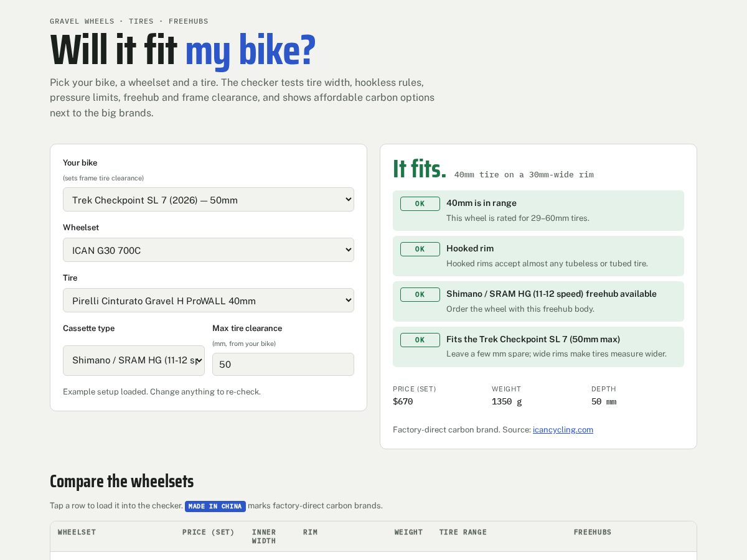Click the 'It fits.' result heading
This screenshot has width=747, height=560.
pyautogui.click(x=420, y=169)
